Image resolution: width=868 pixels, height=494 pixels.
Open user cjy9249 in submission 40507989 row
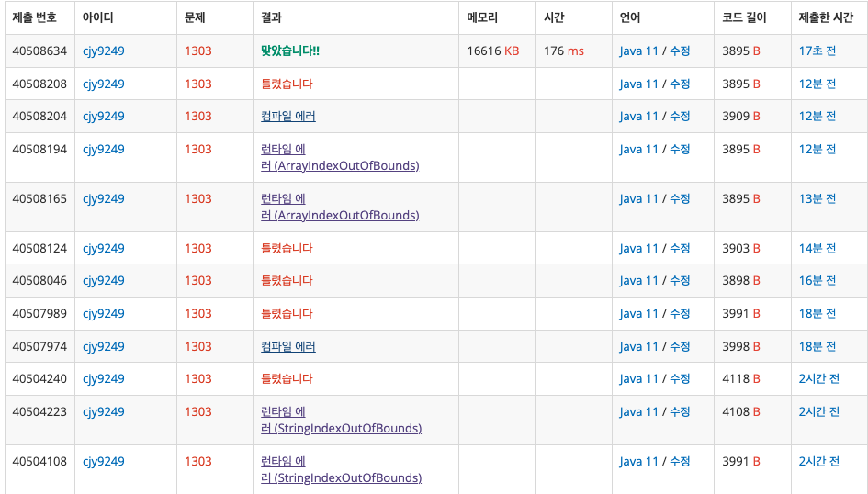pyautogui.click(x=104, y=314)
